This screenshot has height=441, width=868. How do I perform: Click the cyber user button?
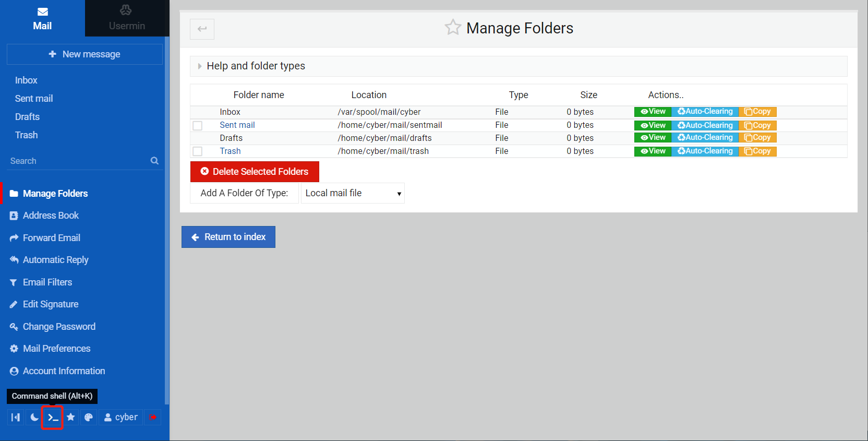point(121,417)
